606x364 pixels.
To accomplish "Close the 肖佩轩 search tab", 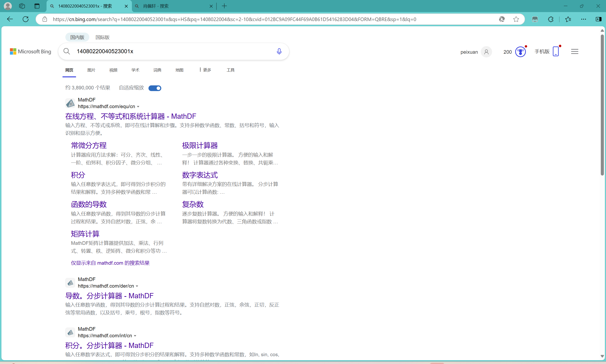I will 211,6.
